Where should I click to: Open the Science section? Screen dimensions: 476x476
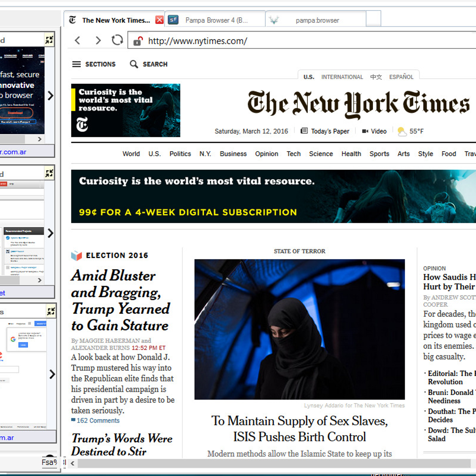coord(321,154)
